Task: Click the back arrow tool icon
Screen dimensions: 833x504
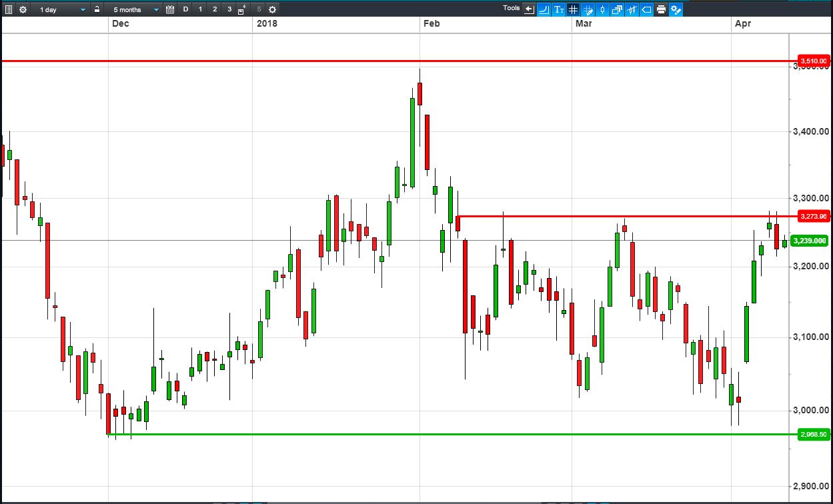Action: pyautogui.click(x=529, y=9)
